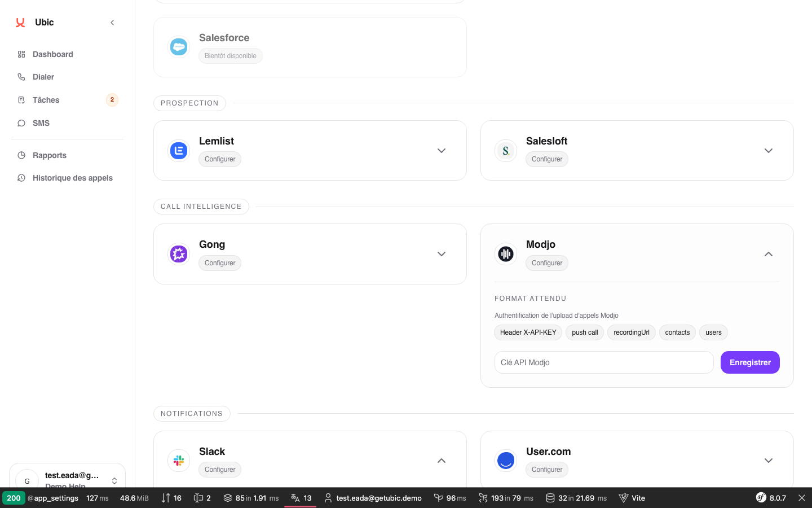Click the recordingUrl tag
The height and width of the screenshot is (508, 812).
pyautogui.click(x=632, y=332)
